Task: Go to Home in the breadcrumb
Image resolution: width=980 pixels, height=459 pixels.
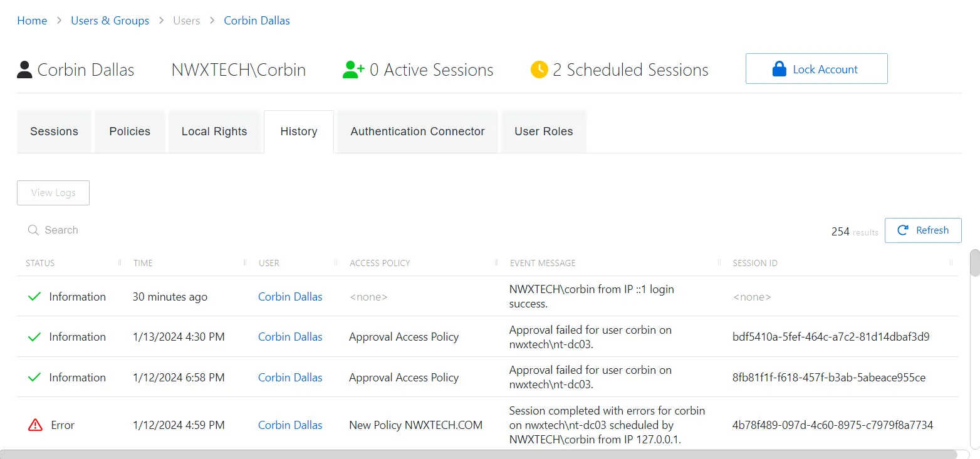Action: (32, 21)
